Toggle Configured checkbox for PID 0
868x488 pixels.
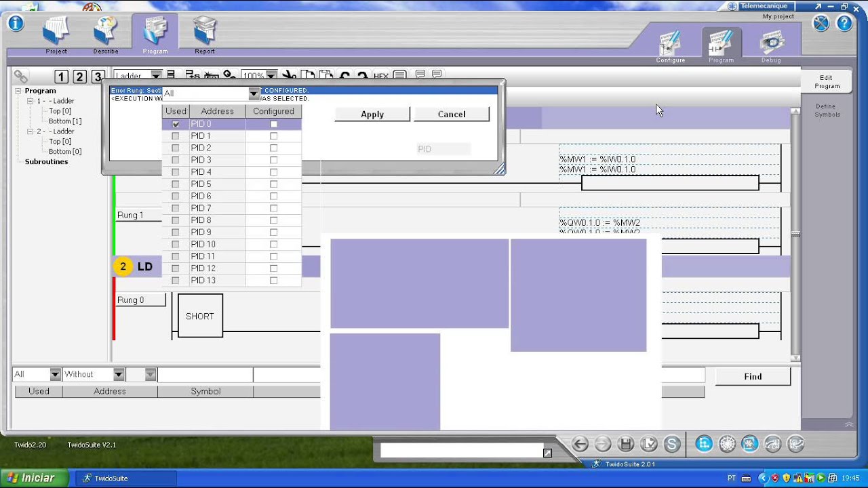click(274, 124)
